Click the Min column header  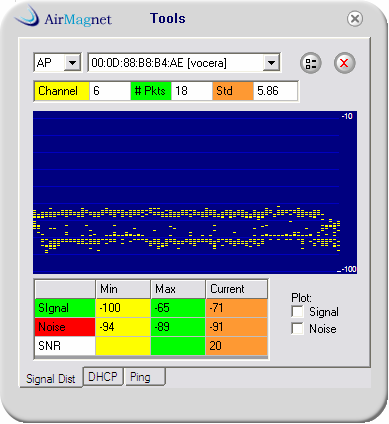(x=123, y=289)
